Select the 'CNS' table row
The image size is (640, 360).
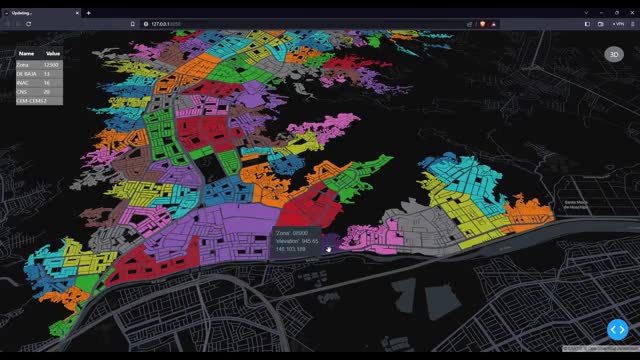click(39, 92)
